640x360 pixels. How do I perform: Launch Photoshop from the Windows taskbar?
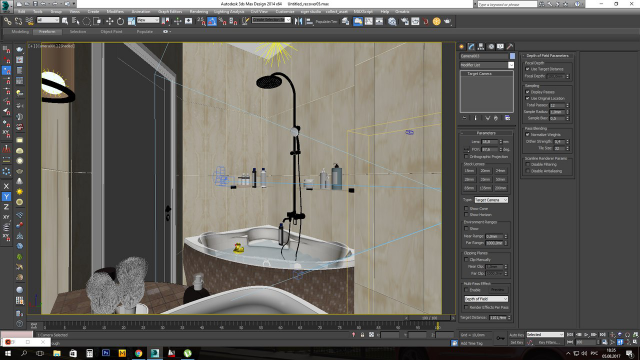point(106,353)
